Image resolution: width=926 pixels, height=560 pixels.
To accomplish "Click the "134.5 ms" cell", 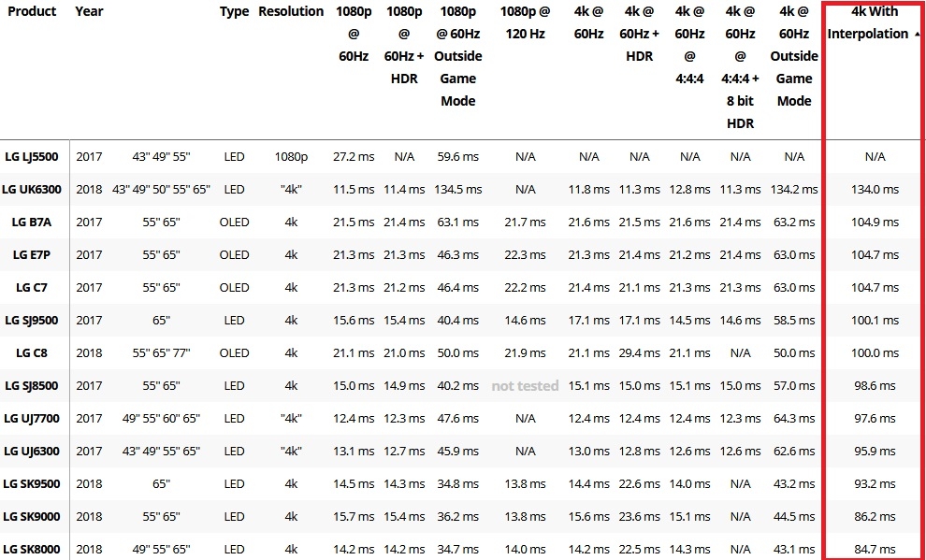I will tap(458, 190).
